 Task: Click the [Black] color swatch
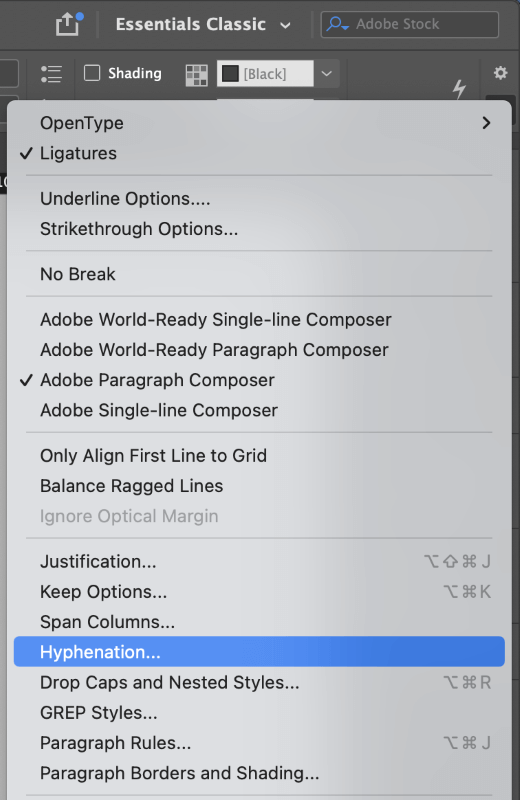pos(230,73)
